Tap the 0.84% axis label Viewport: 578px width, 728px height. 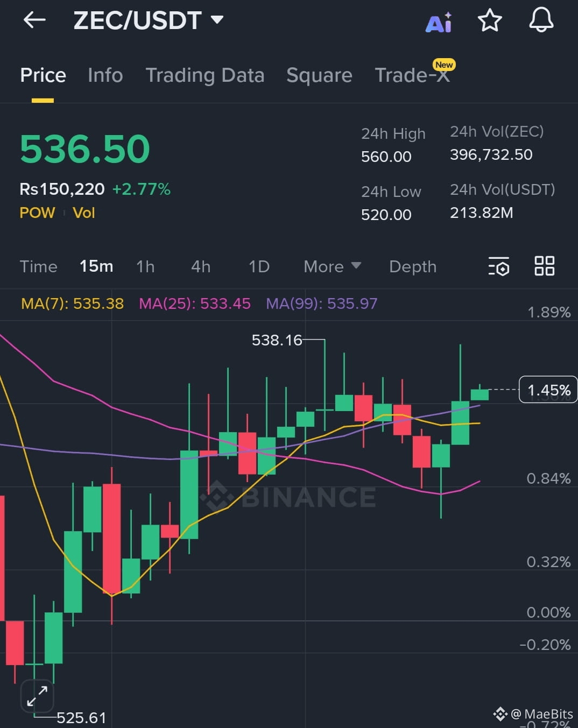548,478
